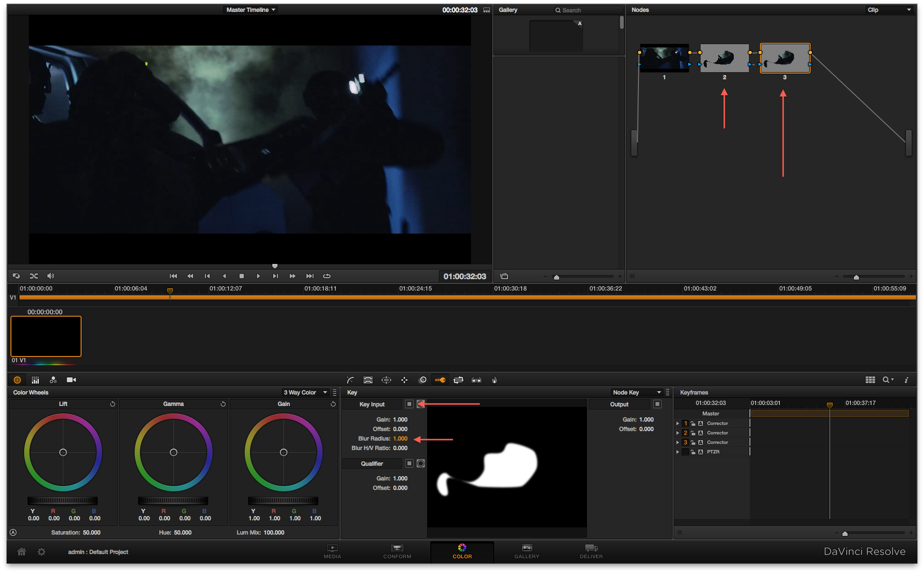Select the 01 V1 clip thumbnail
This screenshot has width=924, height=573.
[46, 336]
